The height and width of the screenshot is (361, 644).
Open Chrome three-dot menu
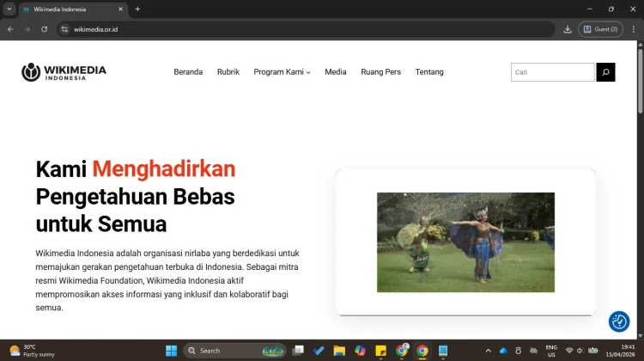pyautogui.click(x=634, y=29)
